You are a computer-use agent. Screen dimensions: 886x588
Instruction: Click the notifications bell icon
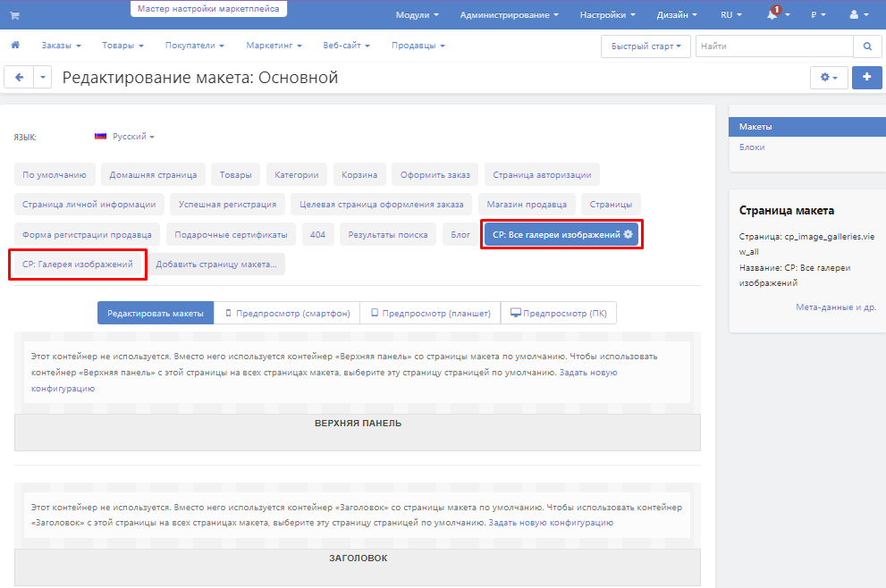point(772,14)
